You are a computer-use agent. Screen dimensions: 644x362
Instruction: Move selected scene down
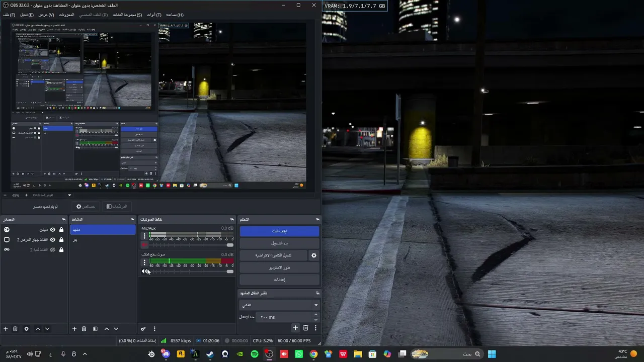click(x=116, y=329)
